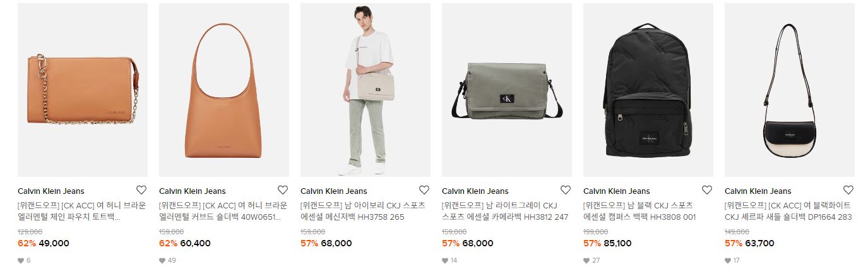868x276 pixels.
Task: Open product title ending 40W0651
Action: click(223, 211)
